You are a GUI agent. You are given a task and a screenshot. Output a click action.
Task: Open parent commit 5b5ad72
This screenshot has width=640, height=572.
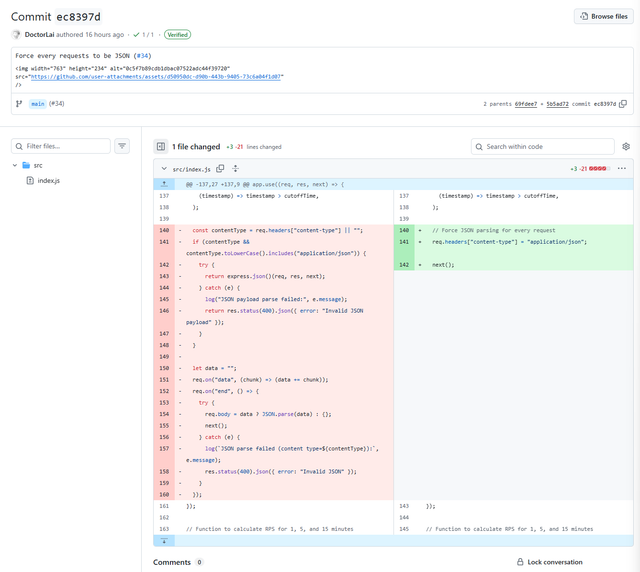point(557,104)
